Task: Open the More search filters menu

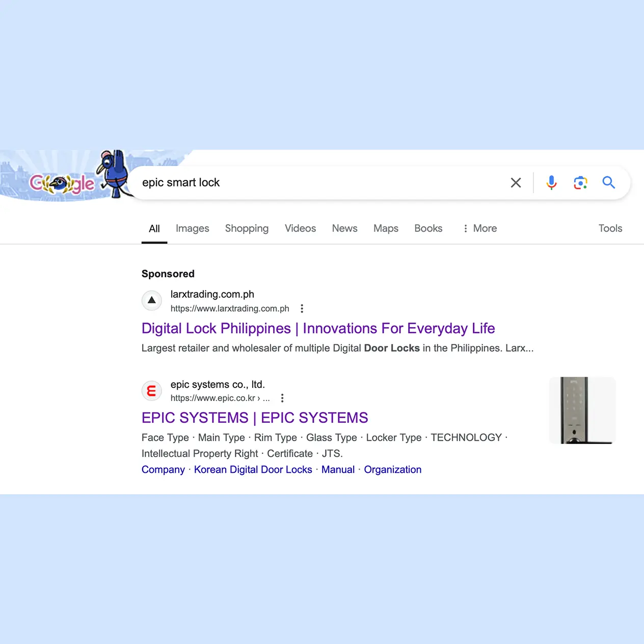Action: pos(479,228)
